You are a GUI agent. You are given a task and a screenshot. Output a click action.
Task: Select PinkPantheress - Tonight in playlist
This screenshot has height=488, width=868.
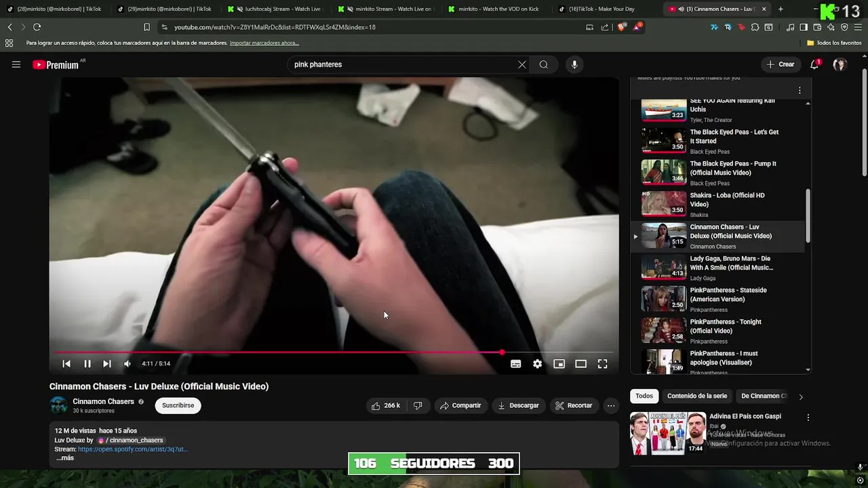click(719, 331)
